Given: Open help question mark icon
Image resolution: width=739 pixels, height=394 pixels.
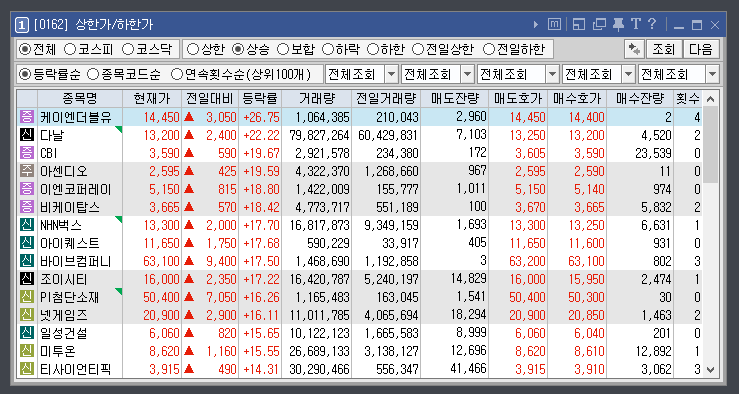Looking at the screenshot, I should pyautogui.click(x=652, y=24).
